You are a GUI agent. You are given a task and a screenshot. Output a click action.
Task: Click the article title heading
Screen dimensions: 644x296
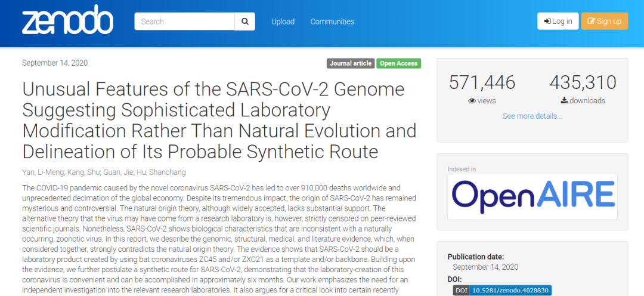click(219, 120)
